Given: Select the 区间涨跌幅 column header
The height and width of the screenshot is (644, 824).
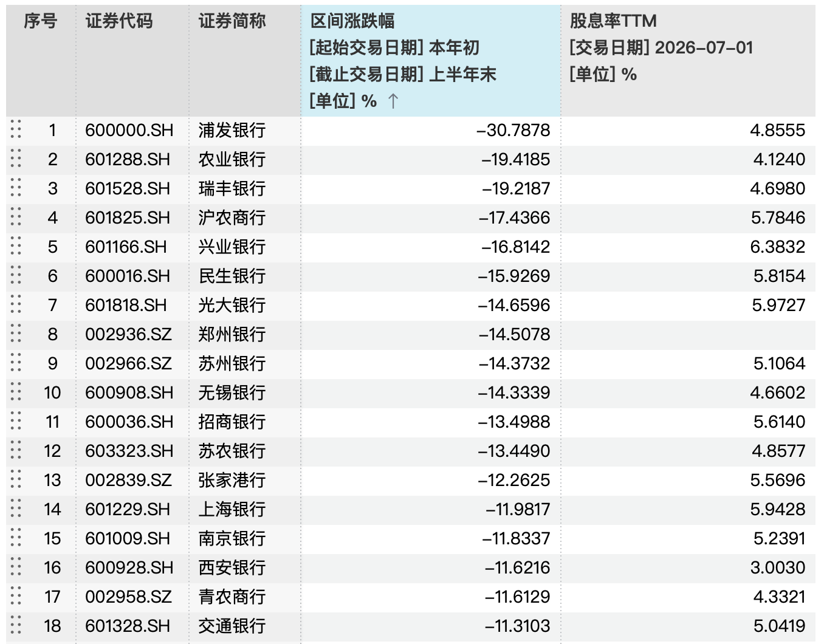Looking at the screenshot, I should 431,61.
